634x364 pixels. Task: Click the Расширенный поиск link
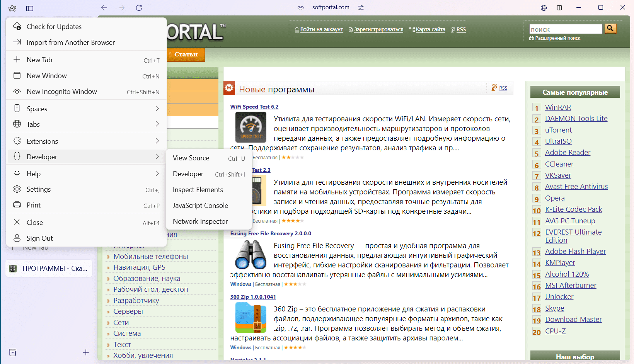557,38
